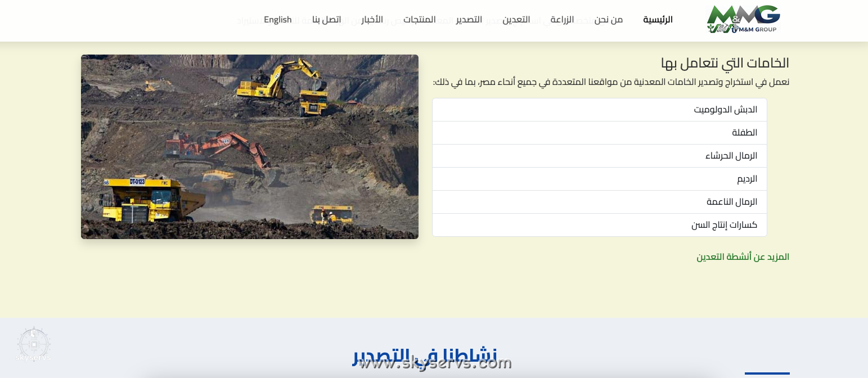The height and width of the screenshot is (378, 868).
Task: Open the الرئيسية home menu item
Action: click(658, 20)
